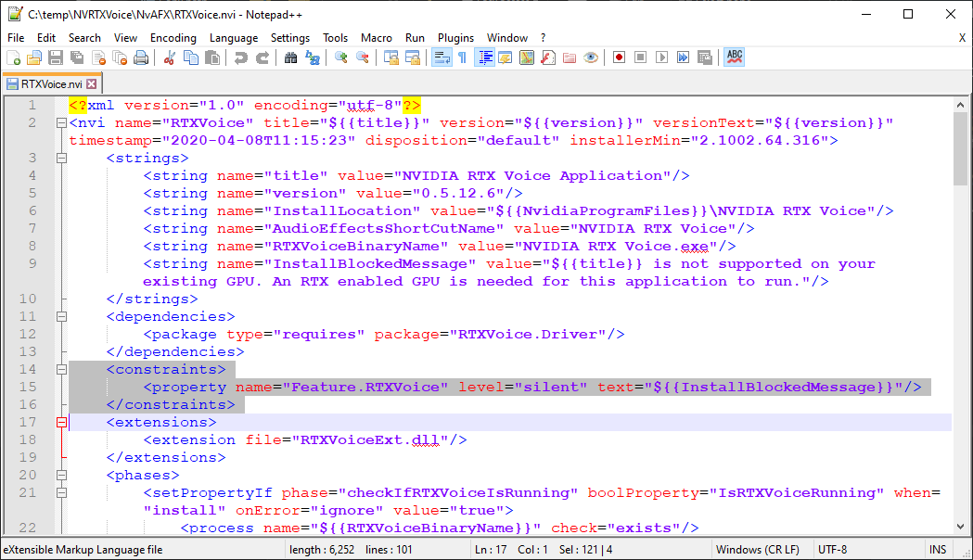The height and width of the screenshot is (560, 973).
Task: Play back recorded macro
Action: click(x=661, y=57)
